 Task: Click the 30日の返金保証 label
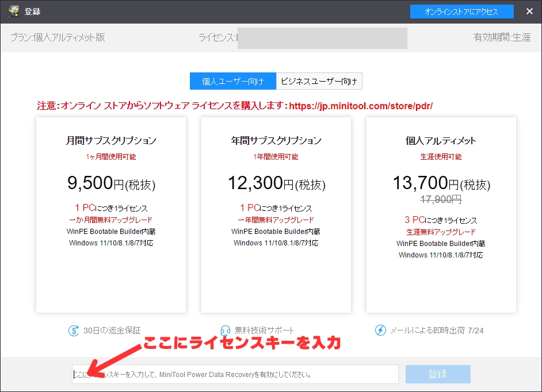click(x=112, y=330)
